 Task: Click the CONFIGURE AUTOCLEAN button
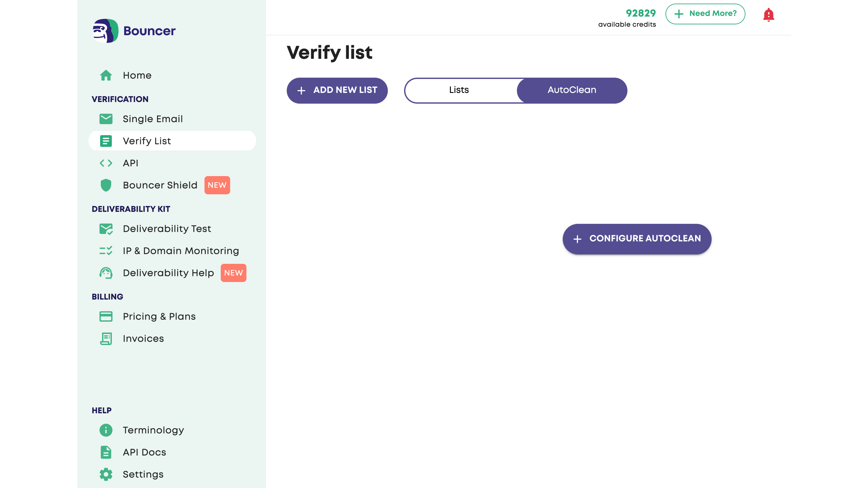(x=637, y=239)
